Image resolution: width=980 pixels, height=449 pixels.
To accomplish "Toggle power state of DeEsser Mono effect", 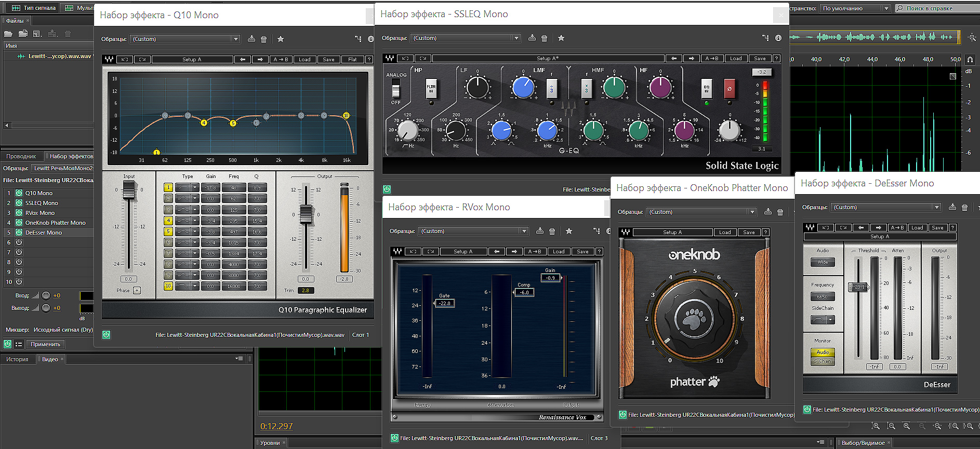I will coord(19,233).
